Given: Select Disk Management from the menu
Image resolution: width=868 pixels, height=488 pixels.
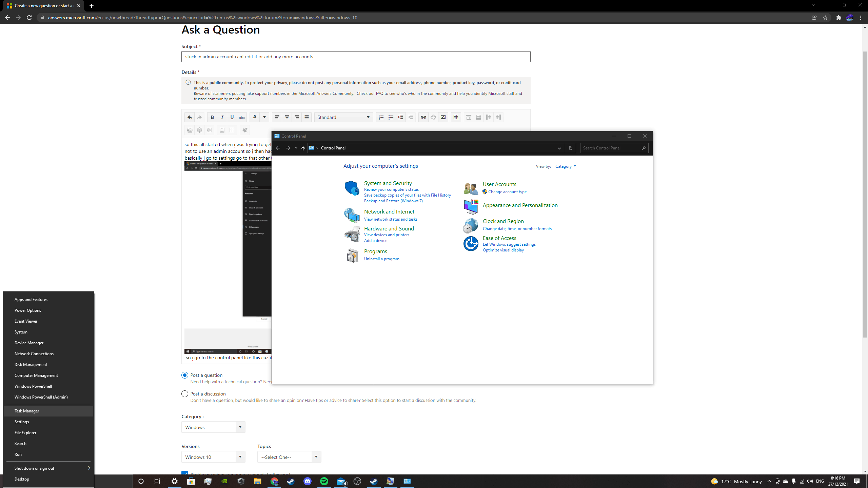Looking at the screenshot, I should [x=48, y=364].
